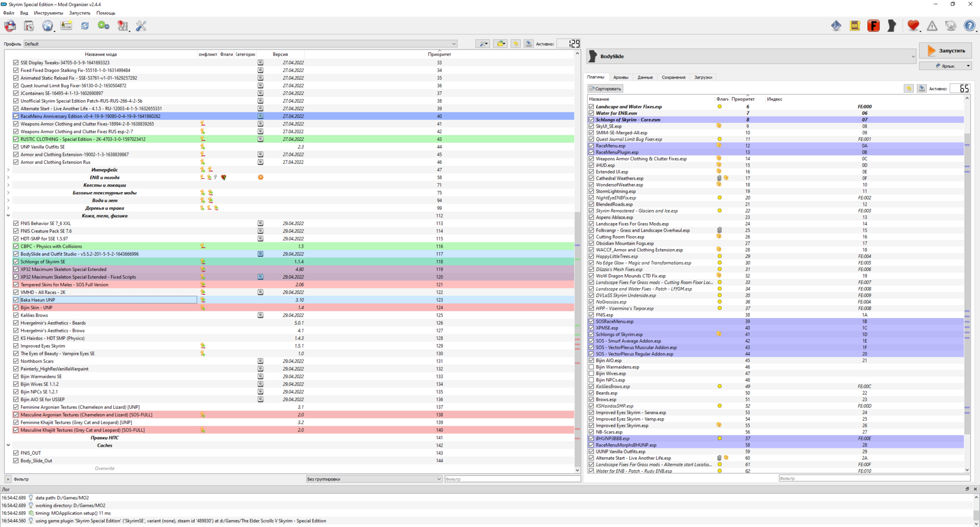This screenshot has width=980, height=527.
Task: Open the Профиль Default dropdown
Action: (240, 44)
